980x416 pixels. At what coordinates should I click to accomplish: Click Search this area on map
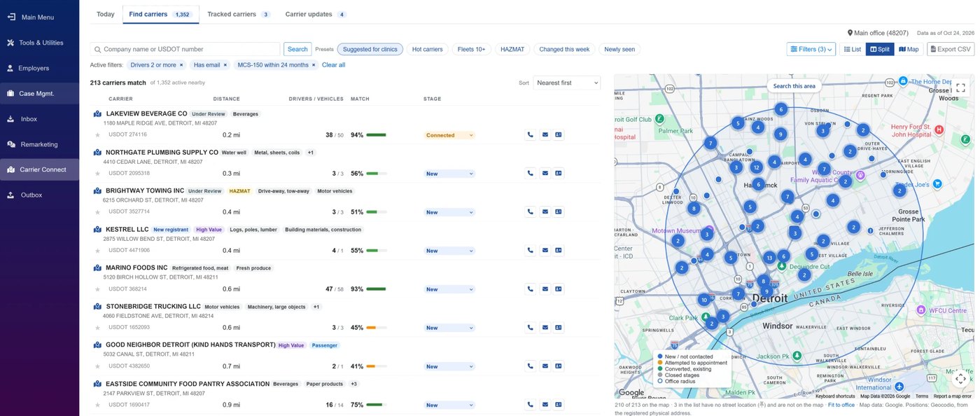[x=794, y=86]
